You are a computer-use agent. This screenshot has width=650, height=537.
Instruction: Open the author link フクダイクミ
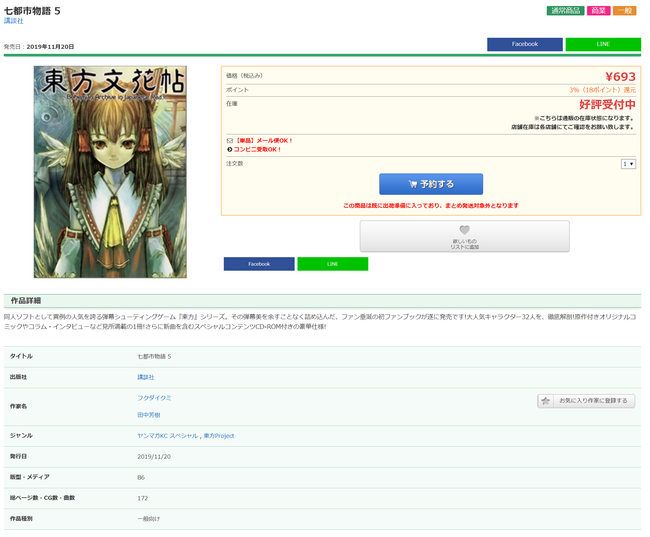tap(154, 398)
